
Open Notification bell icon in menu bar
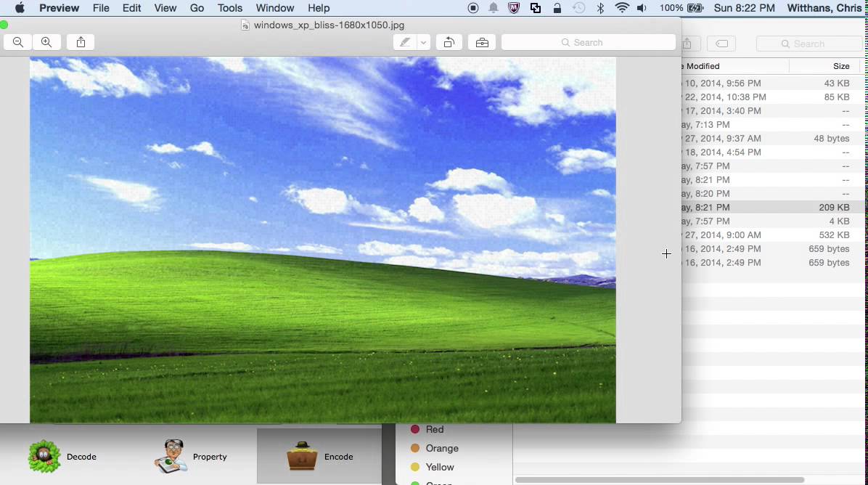[x=494, y=8]
